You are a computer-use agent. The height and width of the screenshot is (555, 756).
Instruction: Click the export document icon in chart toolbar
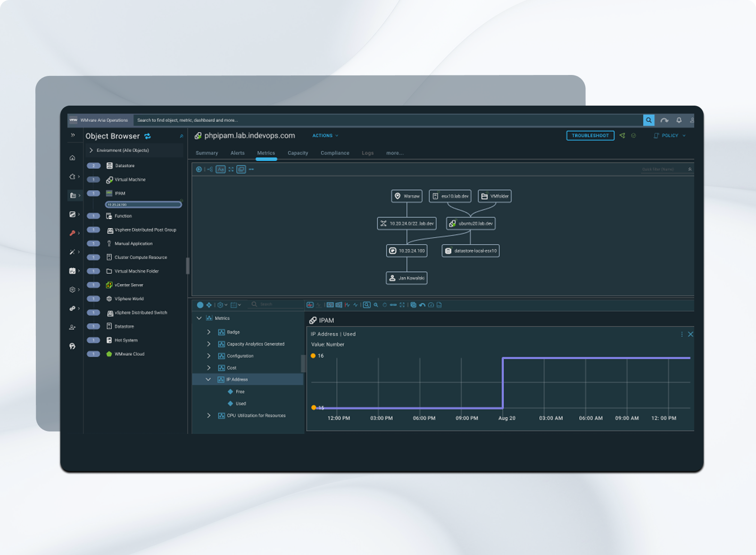click(x=439, y=305)
